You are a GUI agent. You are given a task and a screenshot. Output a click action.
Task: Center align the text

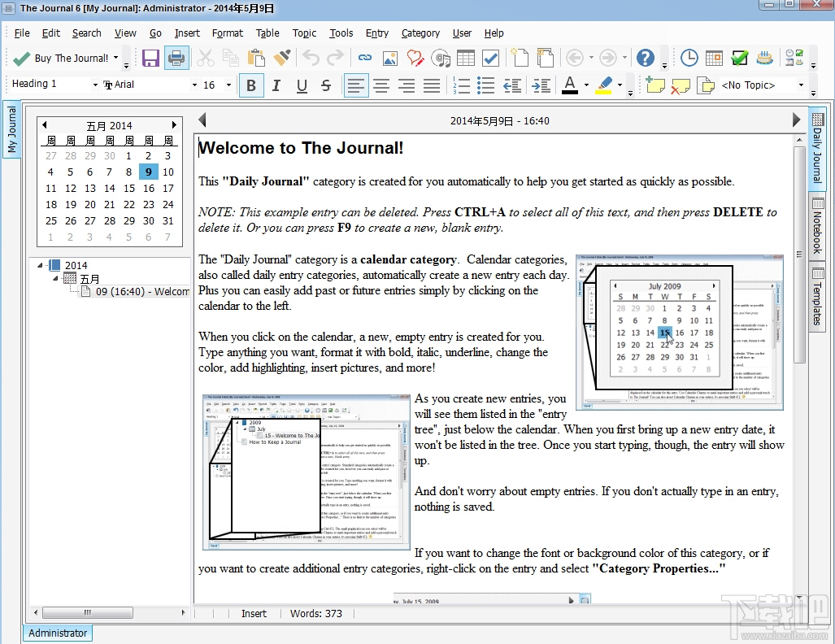(381, 85)
